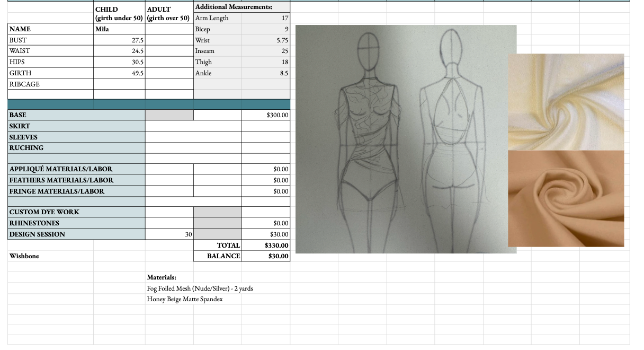This screenshot has width=644, height=350.
Task: Select the BALANCE label cell
Action: (218, 256)
